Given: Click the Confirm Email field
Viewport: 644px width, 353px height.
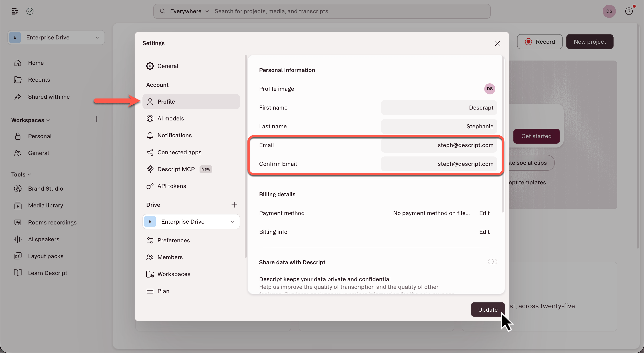Looking at the screenshot, I should 439,164.
